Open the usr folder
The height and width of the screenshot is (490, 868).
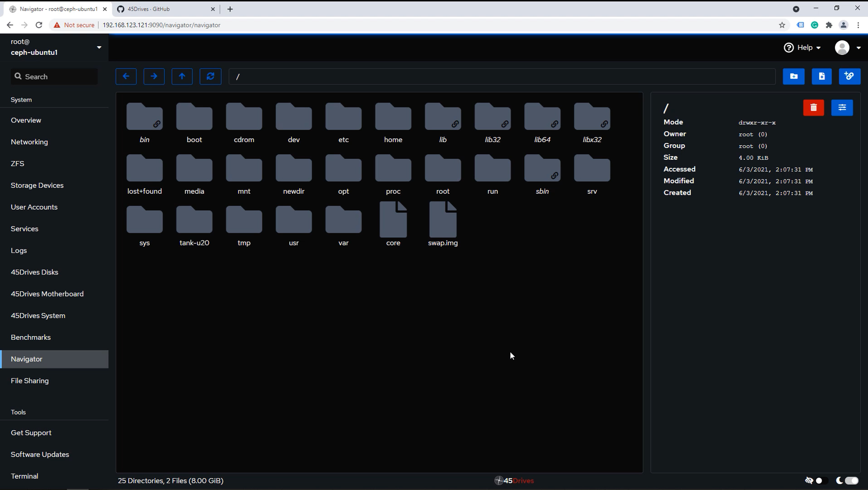294,226
